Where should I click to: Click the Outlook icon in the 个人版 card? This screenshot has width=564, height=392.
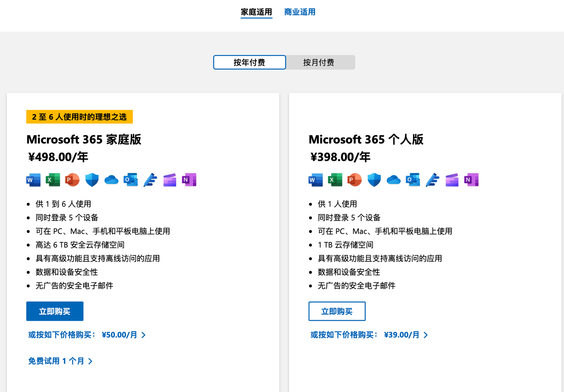[x=413, y=180]
